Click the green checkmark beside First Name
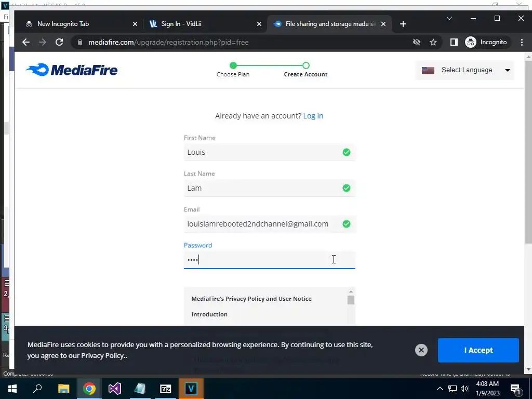Screen dimensions: 532x399 [347, 152]
